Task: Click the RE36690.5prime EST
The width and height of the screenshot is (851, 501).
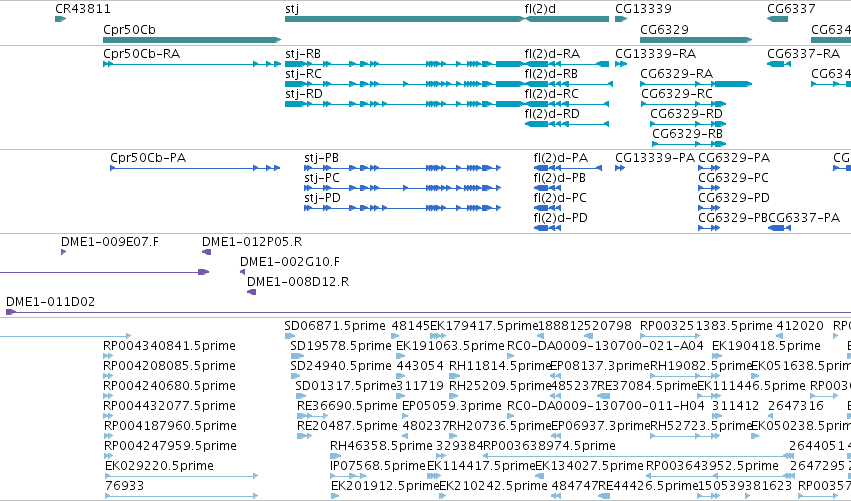Action: (313, 416)
